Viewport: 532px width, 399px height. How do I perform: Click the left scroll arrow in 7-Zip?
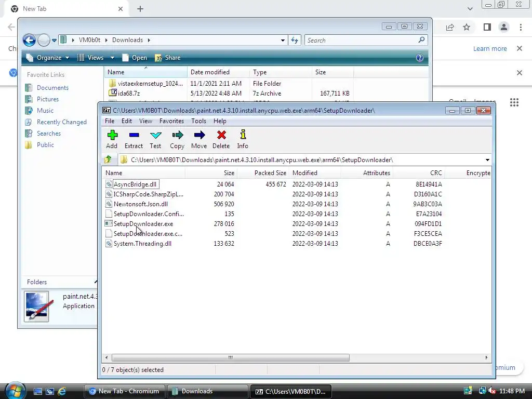point(107,357)
